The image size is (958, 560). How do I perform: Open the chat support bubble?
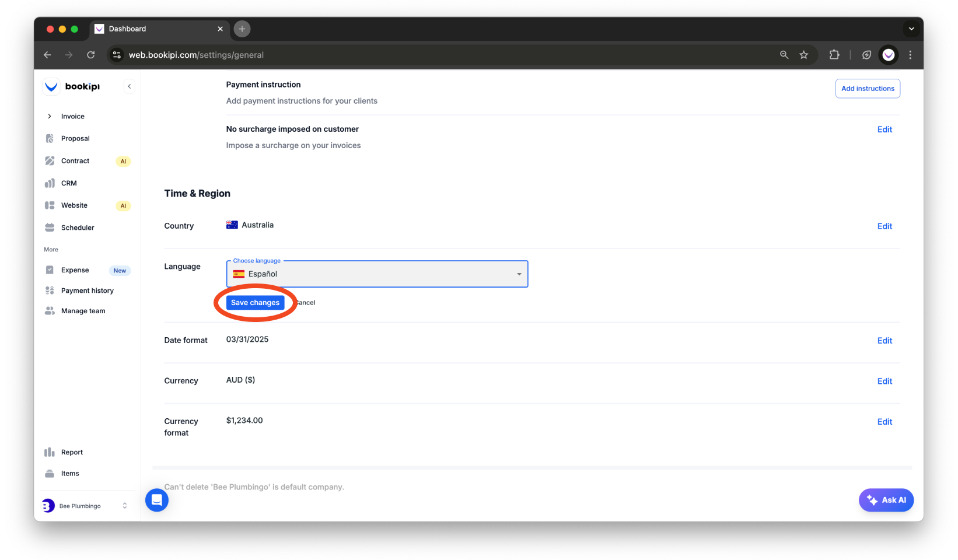[156, 500]
